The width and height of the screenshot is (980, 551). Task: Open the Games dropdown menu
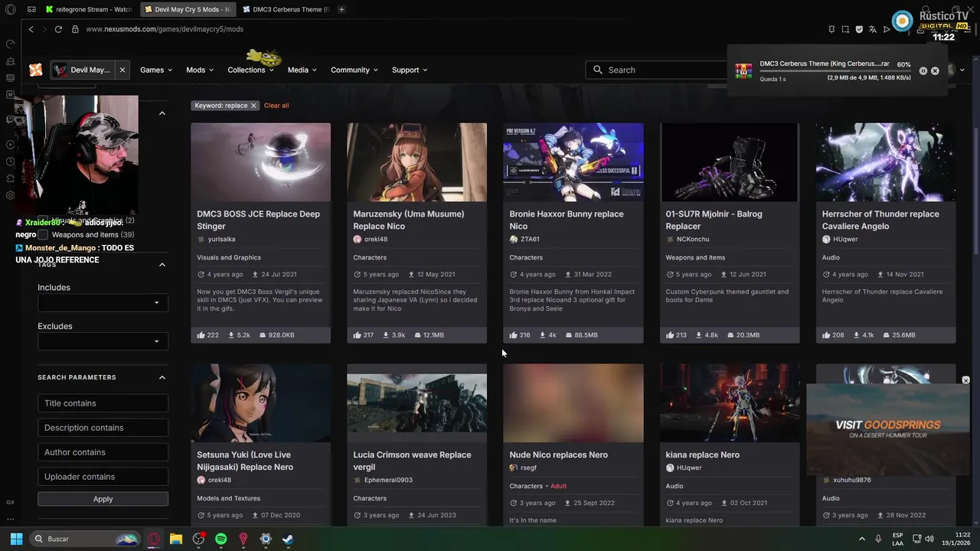[x=155, y=70]
